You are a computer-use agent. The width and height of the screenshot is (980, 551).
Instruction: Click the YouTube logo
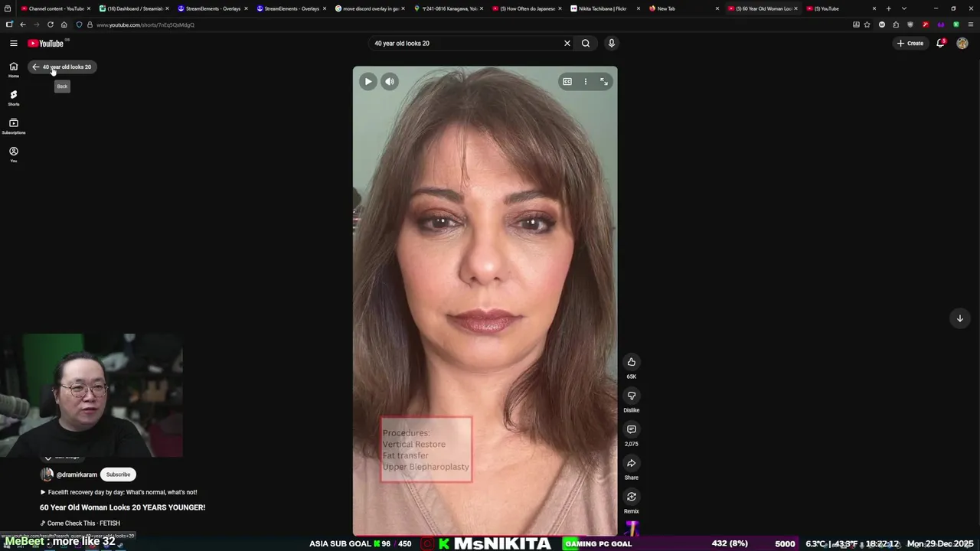(x=46, y=44)
